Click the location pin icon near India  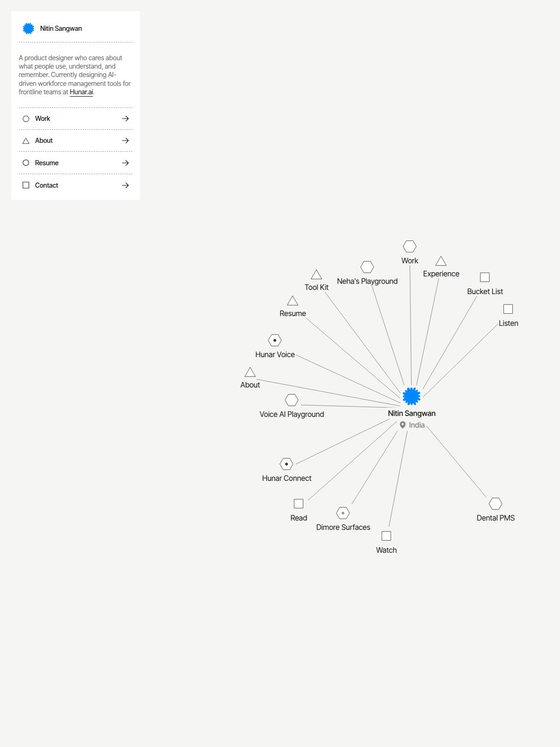pyautogui.click(x=403, y=425)
